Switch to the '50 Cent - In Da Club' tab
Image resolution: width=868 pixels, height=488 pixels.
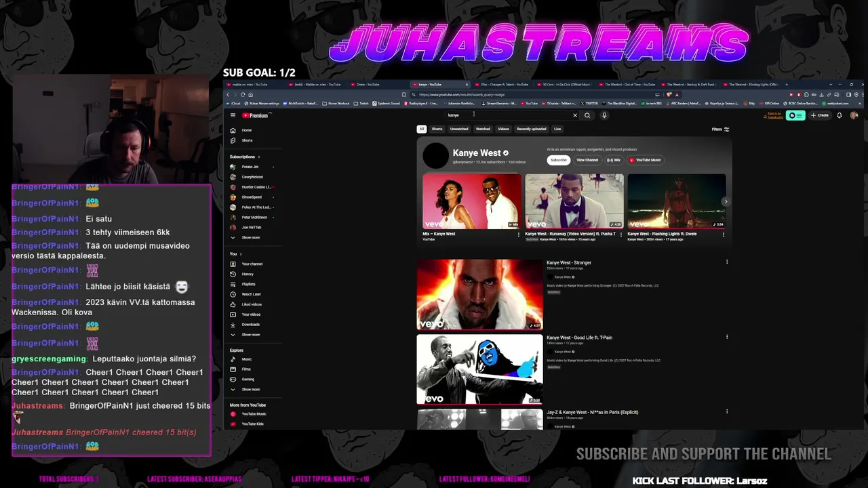pyautogui.click(x=564, y=85)
